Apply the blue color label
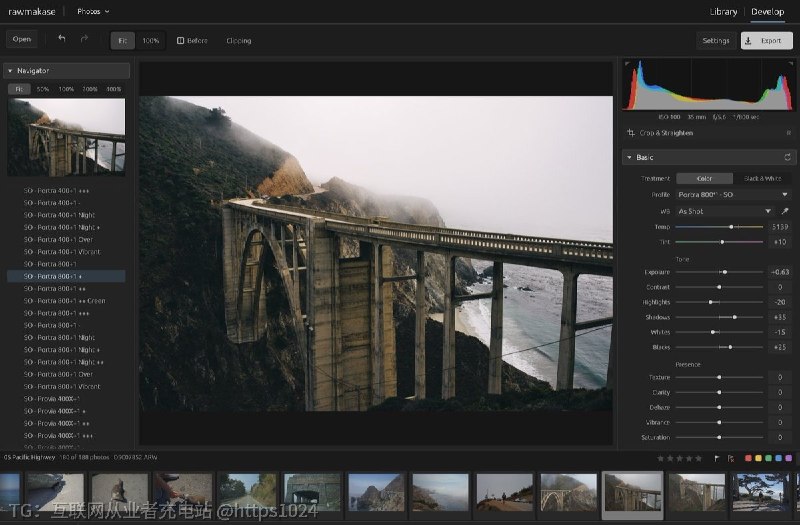This screenshot has width=800, height=525. click(779, 458)
